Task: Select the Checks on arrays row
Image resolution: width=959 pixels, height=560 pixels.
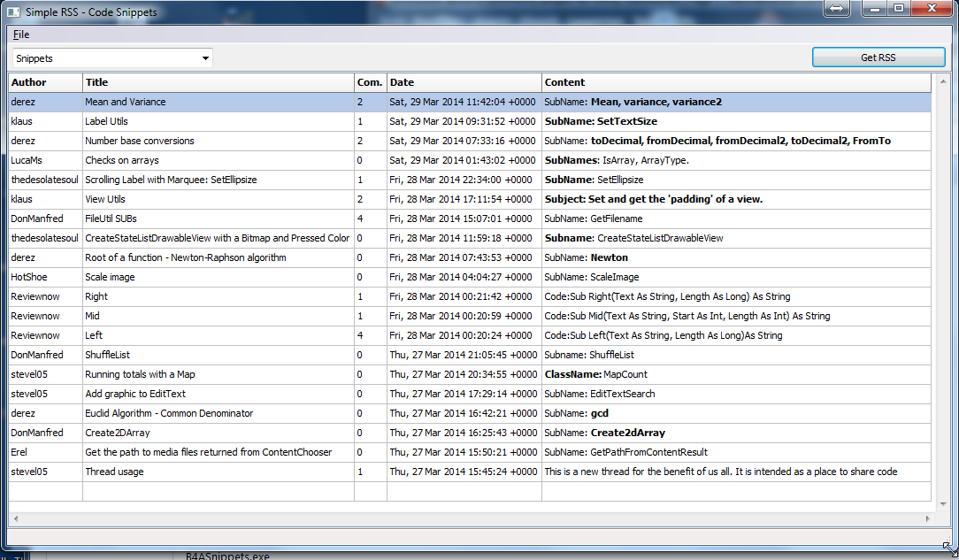Action: tap(470, 160)
